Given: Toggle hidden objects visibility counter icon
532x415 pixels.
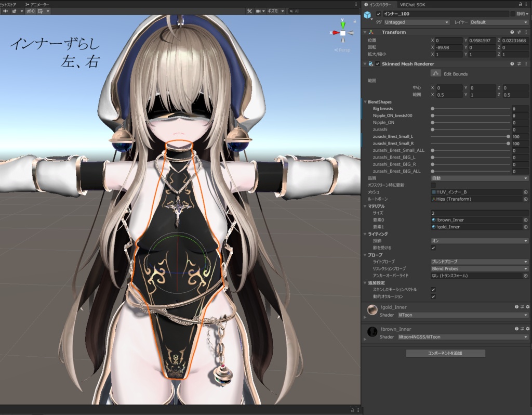Looking at the screenshot, I should [31, 11].
